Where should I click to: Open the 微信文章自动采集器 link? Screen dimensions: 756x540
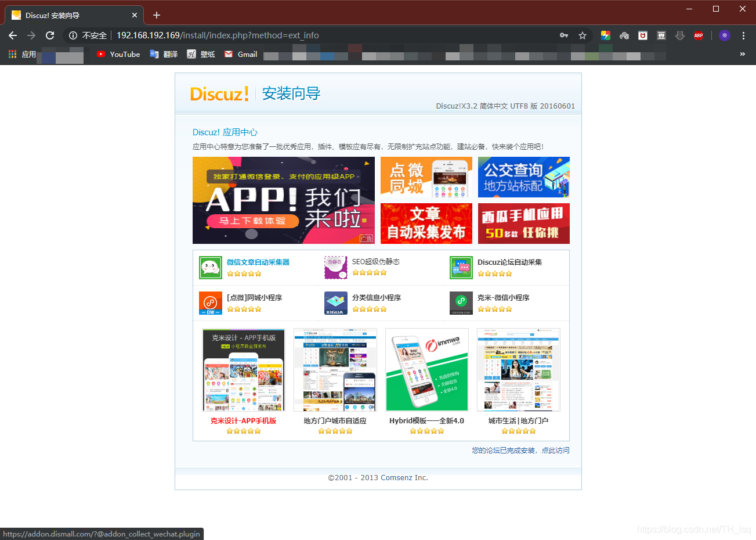258,262
